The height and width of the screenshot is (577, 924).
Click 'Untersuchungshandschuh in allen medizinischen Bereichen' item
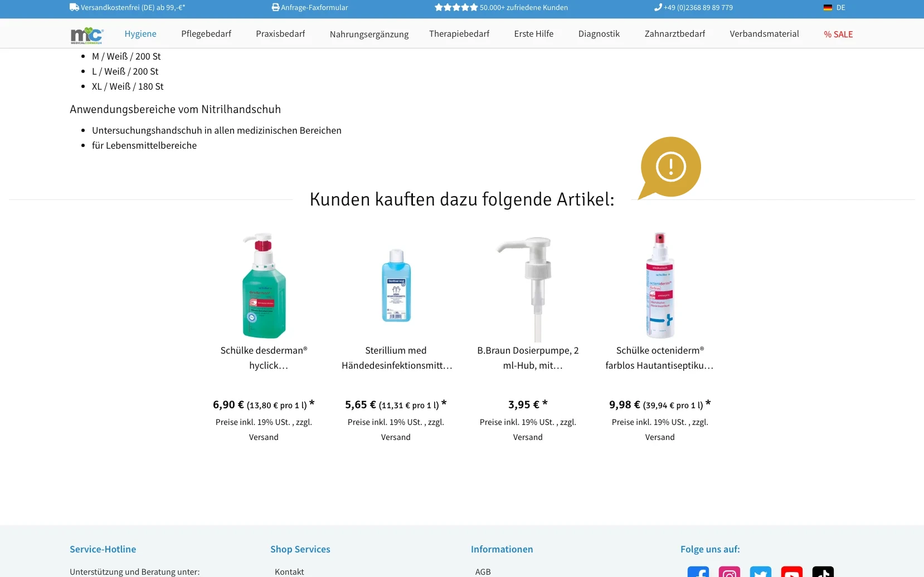tap(217, 130)
